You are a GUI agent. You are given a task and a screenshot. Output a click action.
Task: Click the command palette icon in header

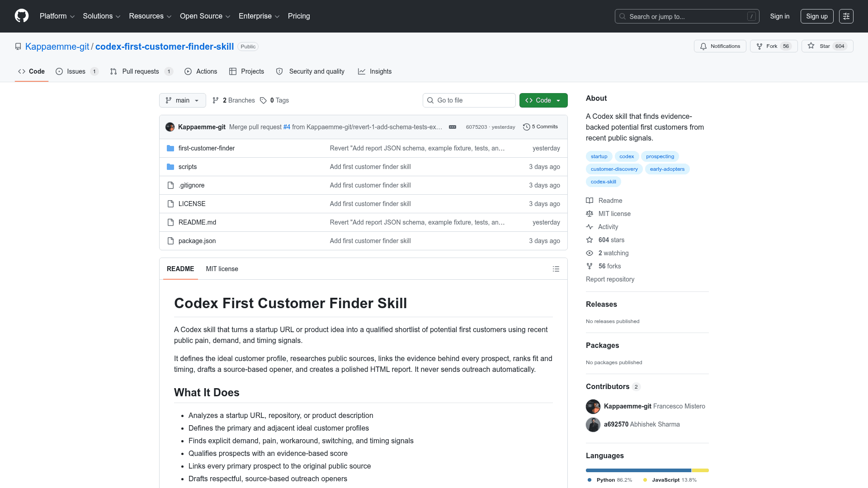pos(846,16)
